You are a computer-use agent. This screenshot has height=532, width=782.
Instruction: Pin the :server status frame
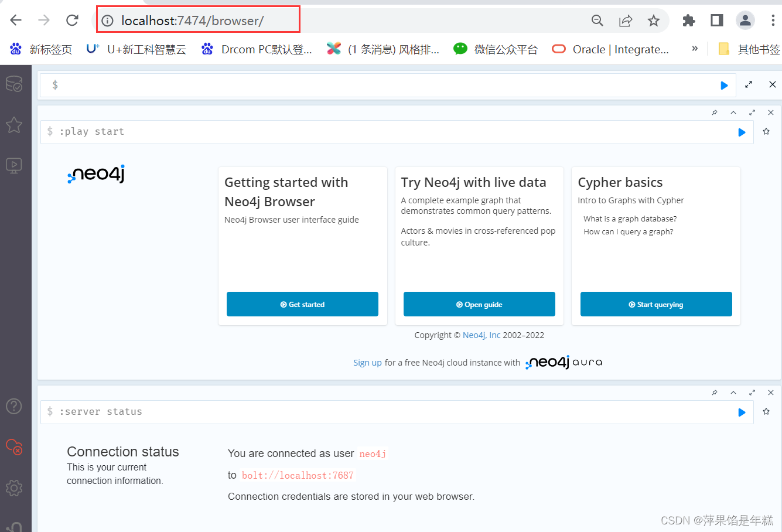715,393
